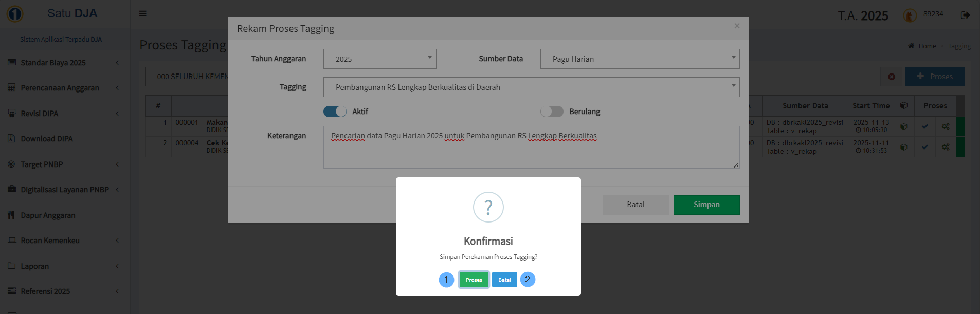The height and width of the screenshot is (314, 980).
Task: Click the checkmark icon in row 2
Action: point(924,147)
